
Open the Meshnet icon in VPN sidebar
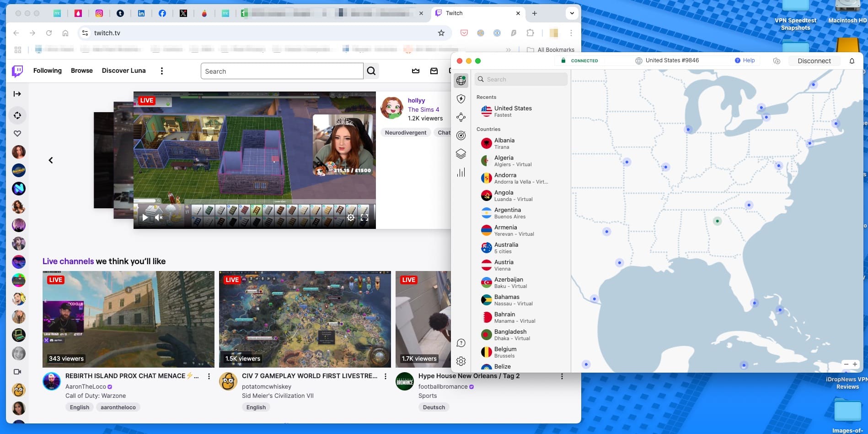click(461, 117)
